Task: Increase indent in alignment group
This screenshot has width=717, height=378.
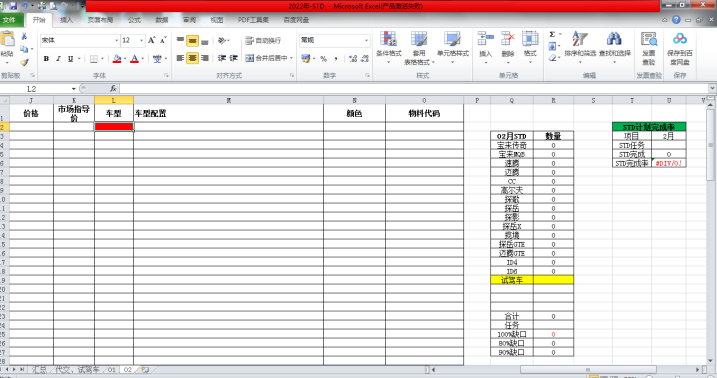Action: [x=234, y=58]
